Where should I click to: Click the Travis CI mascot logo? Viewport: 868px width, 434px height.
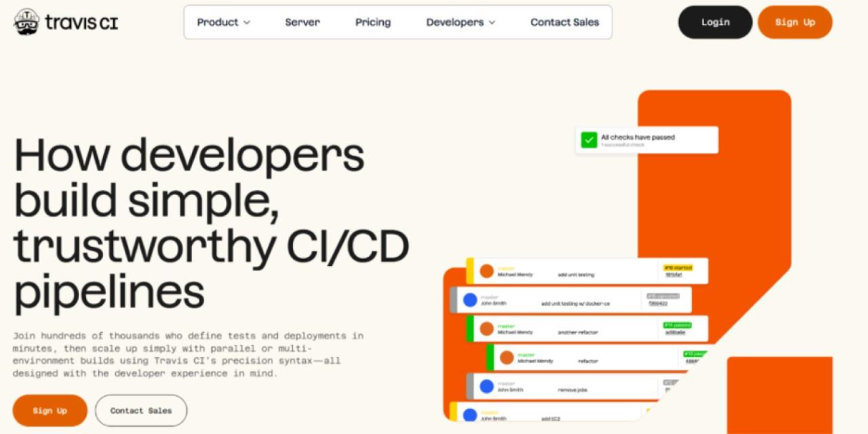tap(26, 21)
